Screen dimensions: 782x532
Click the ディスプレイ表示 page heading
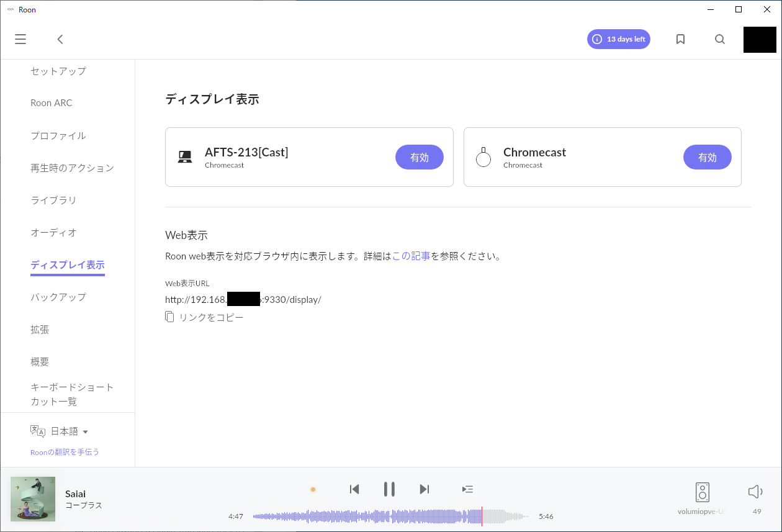212,99
